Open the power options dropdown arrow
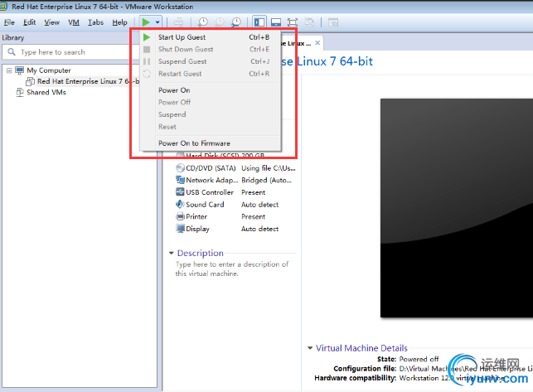 tap(157, 22)
